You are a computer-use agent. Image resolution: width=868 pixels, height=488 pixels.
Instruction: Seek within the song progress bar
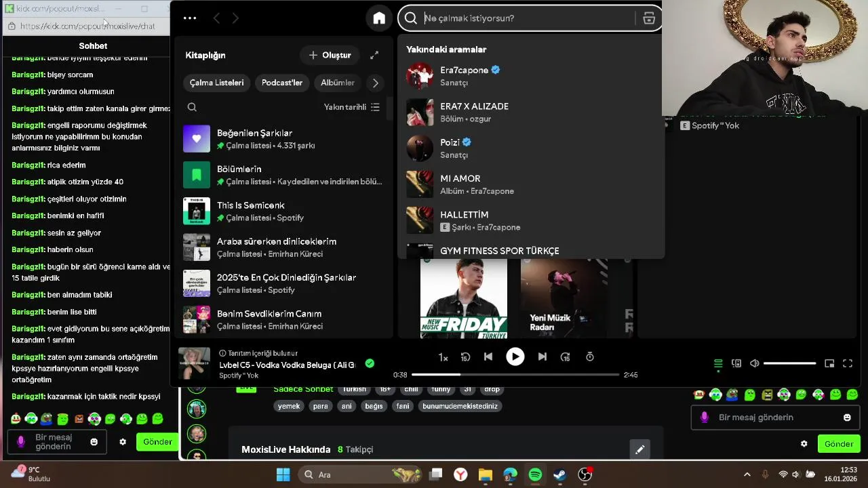point(515,375)
